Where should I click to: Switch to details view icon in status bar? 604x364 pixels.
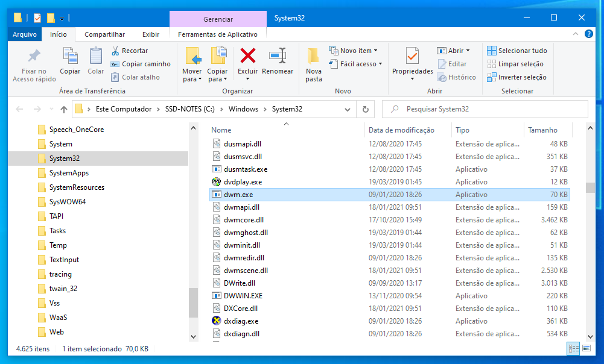click(x=574, y=348)
